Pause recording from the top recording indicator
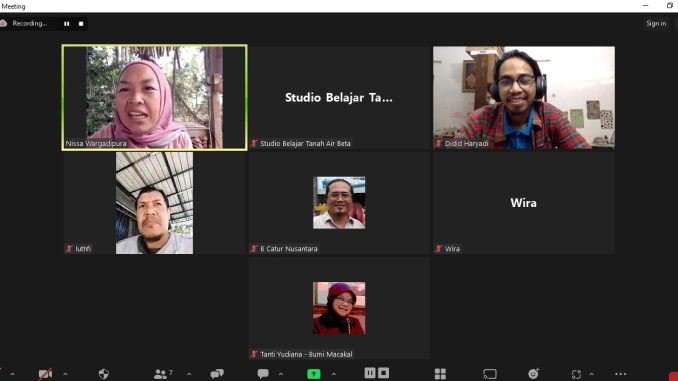The image size is (678, 381). point(67,24)
